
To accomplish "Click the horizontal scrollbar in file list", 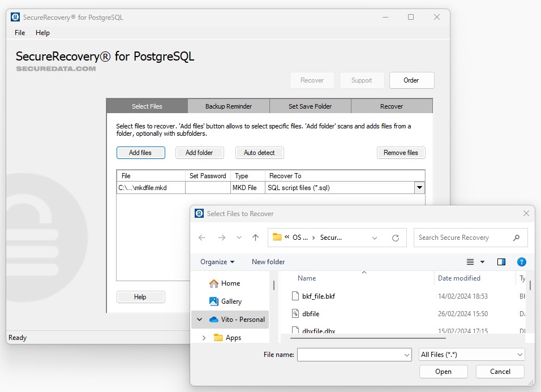I will pos(368,338).
